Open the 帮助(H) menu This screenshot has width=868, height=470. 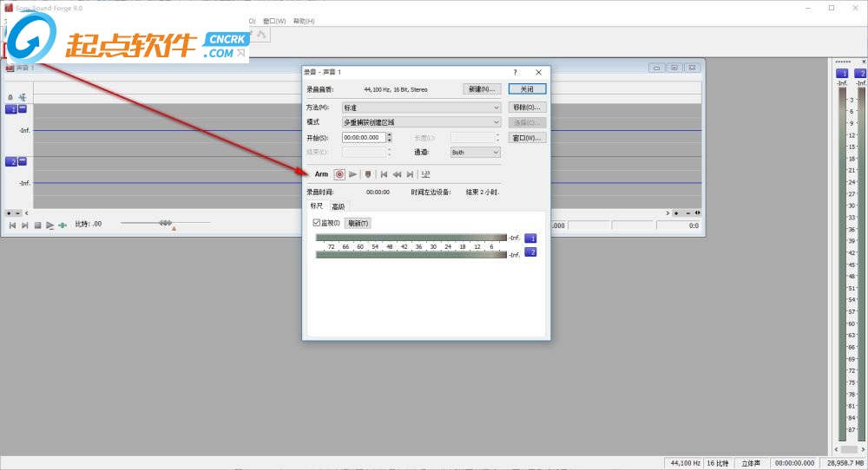tap(304, 21)
